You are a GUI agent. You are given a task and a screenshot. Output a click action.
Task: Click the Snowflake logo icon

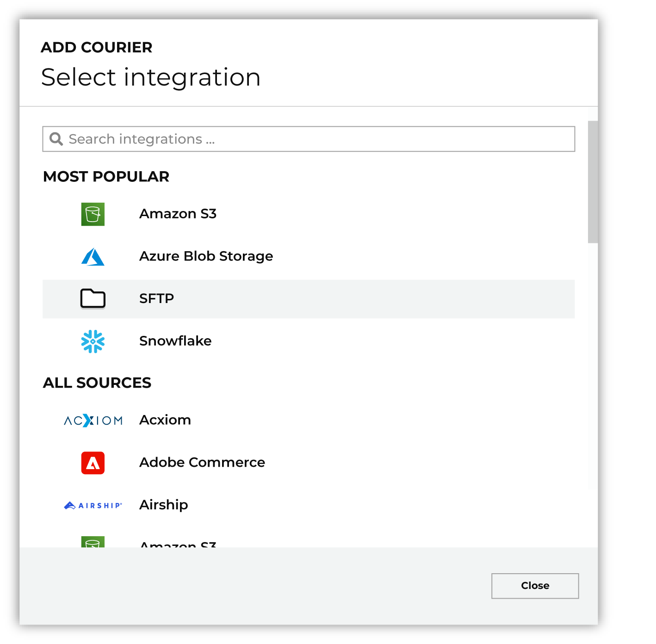tap(93, 341)
